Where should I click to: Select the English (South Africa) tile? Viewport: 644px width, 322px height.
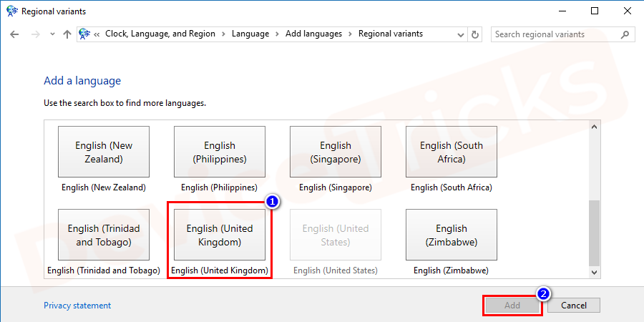(452, 152)
